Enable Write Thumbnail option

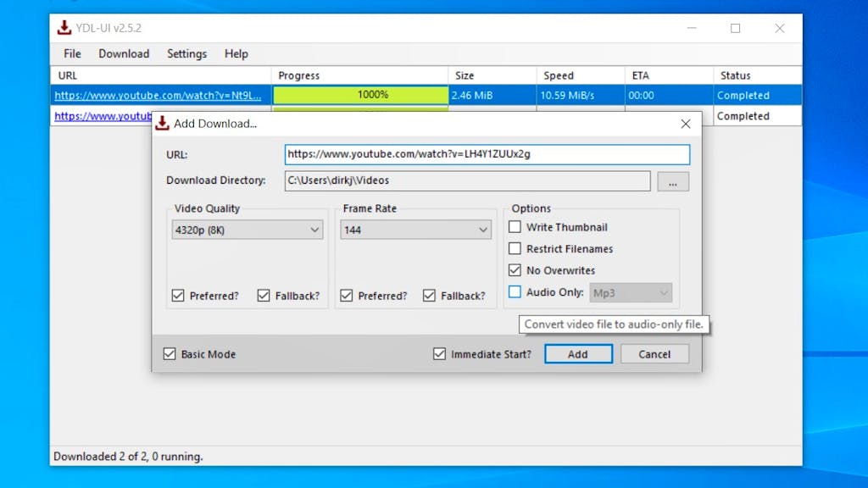[515, 227]
